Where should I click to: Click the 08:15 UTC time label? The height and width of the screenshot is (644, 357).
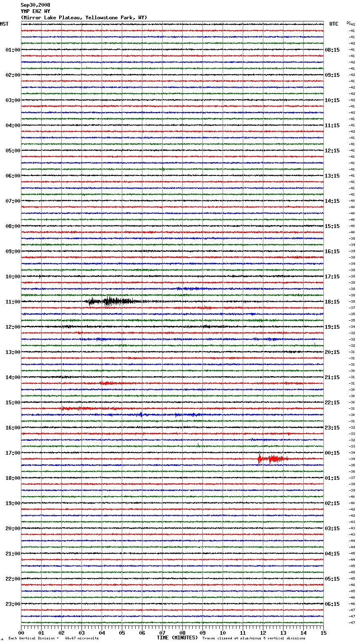pyautogui.click(x=332, y=50)
